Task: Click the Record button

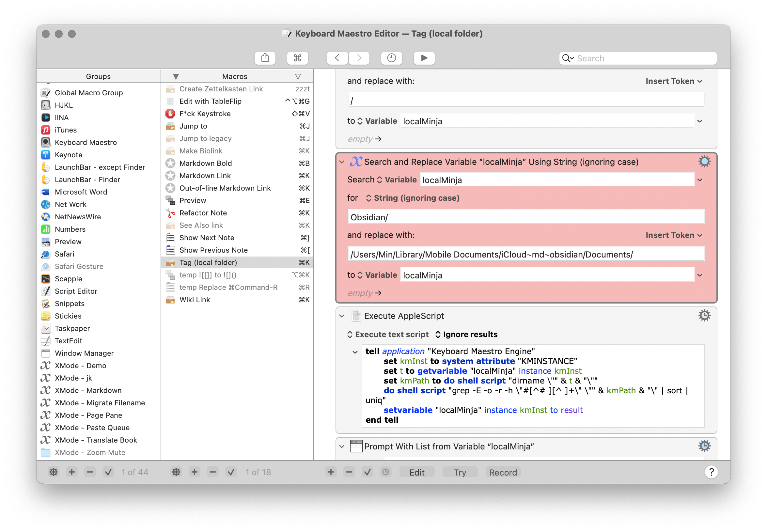Action: [503, 472]
